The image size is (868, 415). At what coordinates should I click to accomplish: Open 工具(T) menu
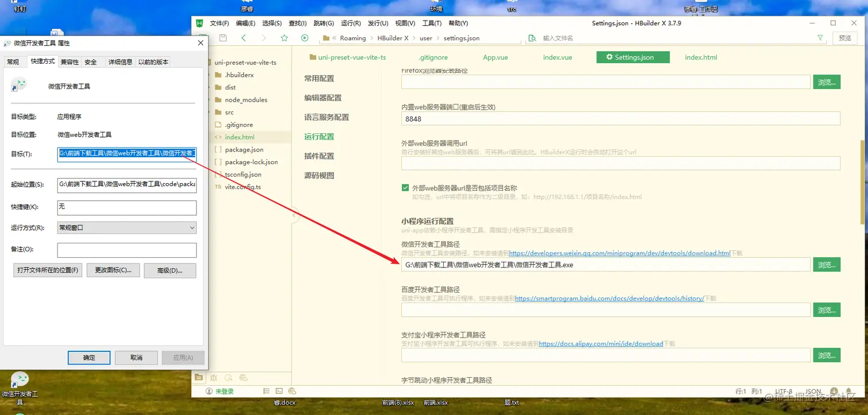[432, 23]
